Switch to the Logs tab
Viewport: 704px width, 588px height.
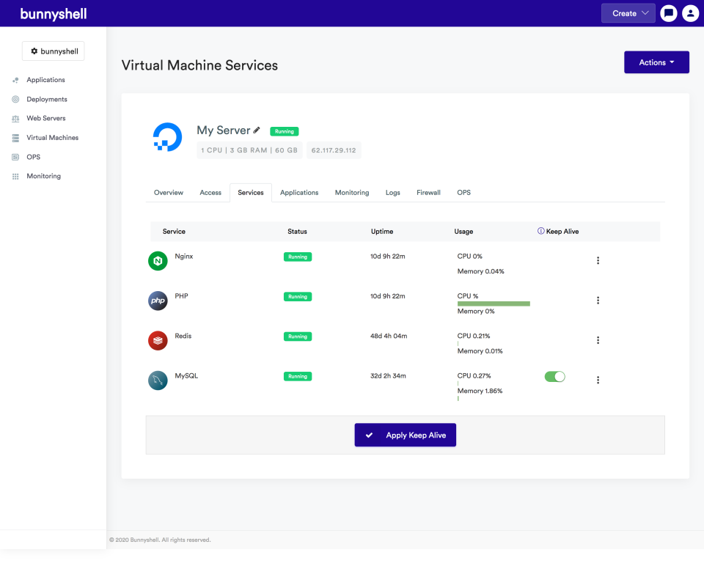(x=393, y=193)
